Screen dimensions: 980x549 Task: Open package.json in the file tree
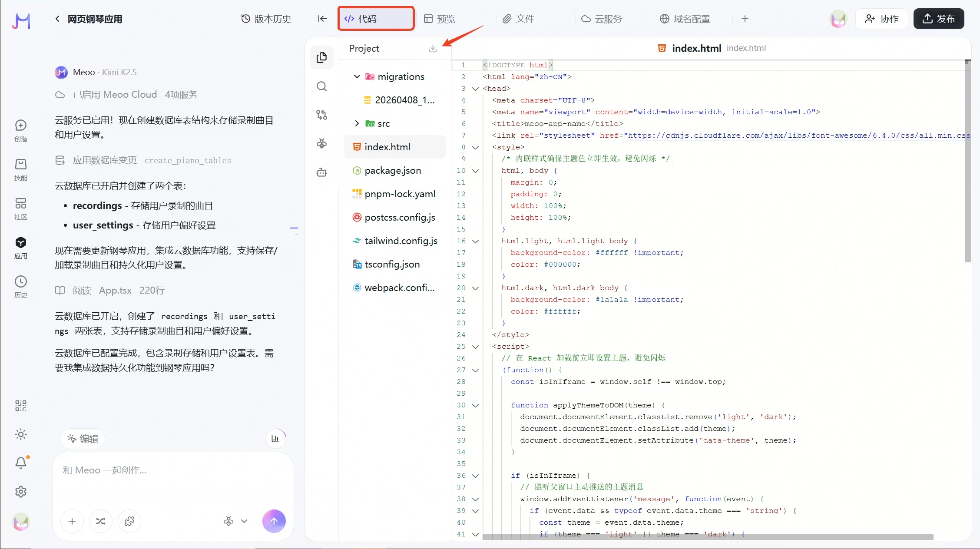coord(395,170)
